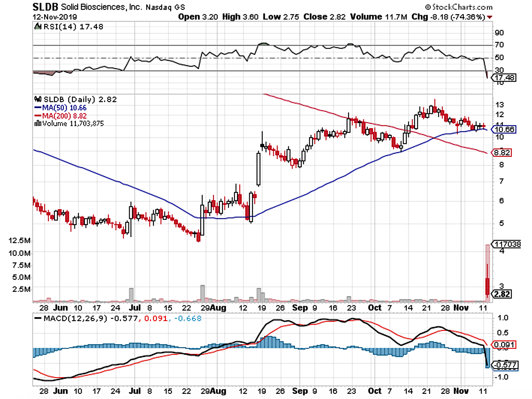The image size is (532, 399).
Task: Click the 7 price axis label
Action: click(501, 182)
